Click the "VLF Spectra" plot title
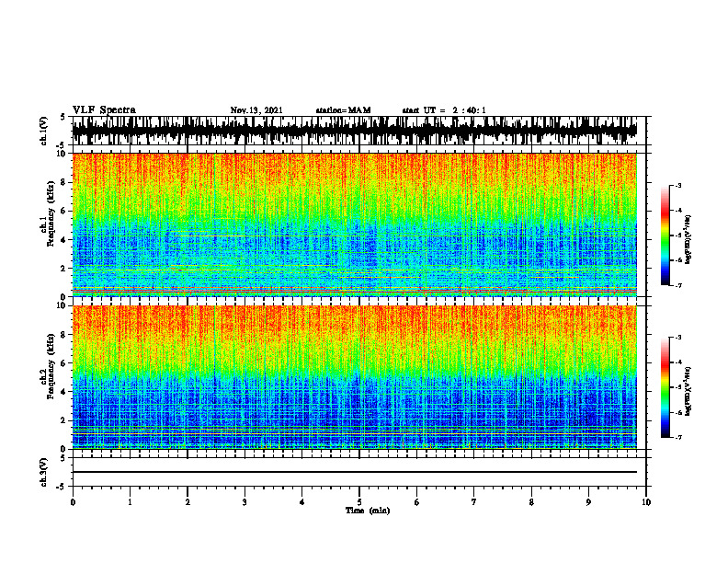Viewport: 728px width, 563px height. tap(104, 110)
